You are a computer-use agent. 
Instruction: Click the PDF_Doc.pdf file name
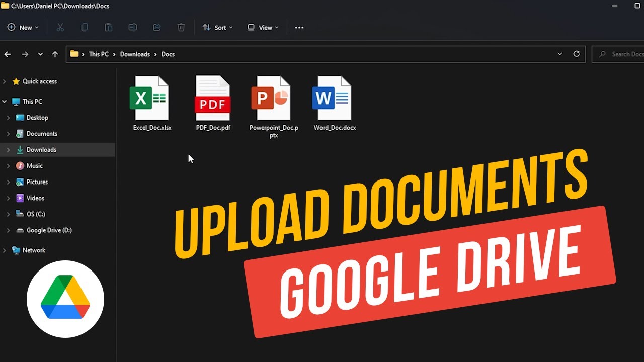pos(213,128)
